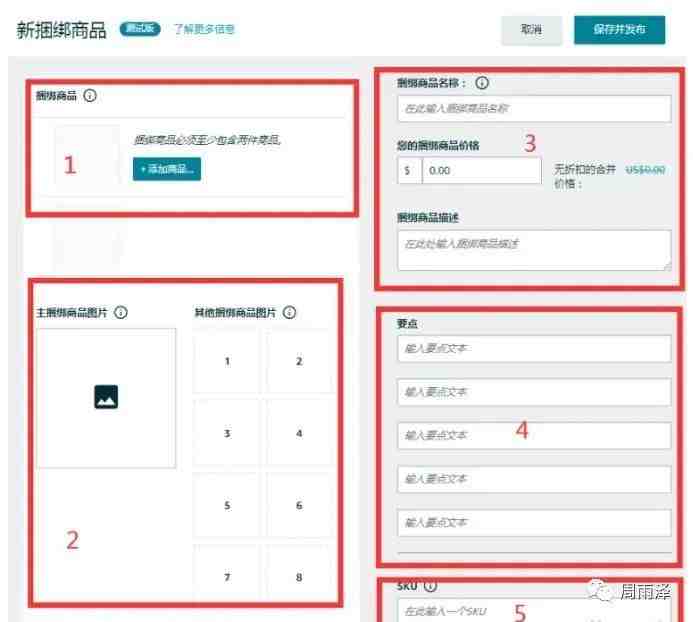Click info icon beside SKU label

point(430,586)
